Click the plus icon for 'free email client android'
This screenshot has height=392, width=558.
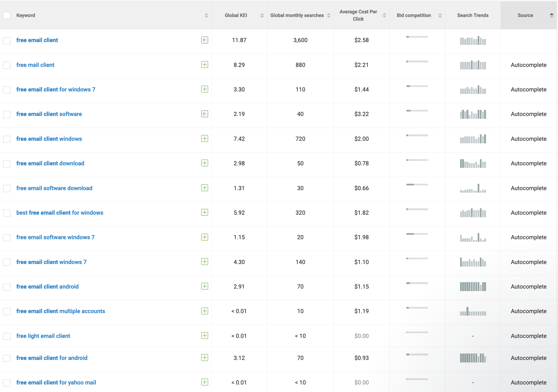coord(205,286)
